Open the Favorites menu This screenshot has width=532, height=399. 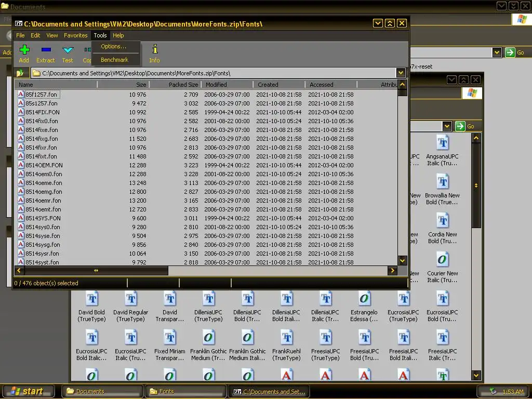click(x=76, y=35)
